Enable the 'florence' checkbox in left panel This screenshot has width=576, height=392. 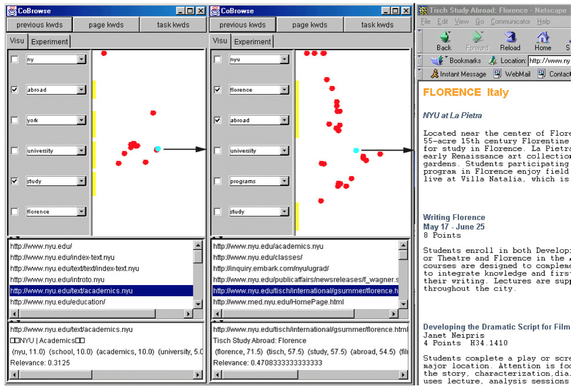[15, 212]
